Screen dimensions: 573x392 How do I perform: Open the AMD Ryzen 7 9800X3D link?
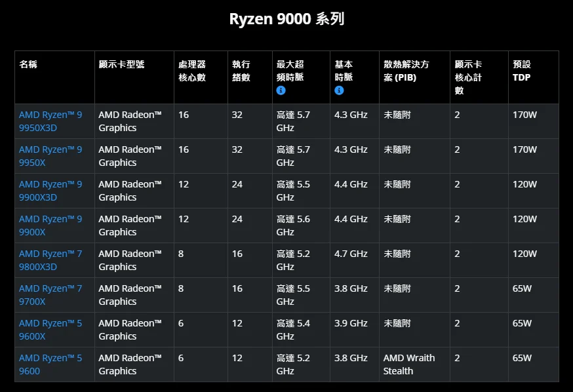[50, 260]
